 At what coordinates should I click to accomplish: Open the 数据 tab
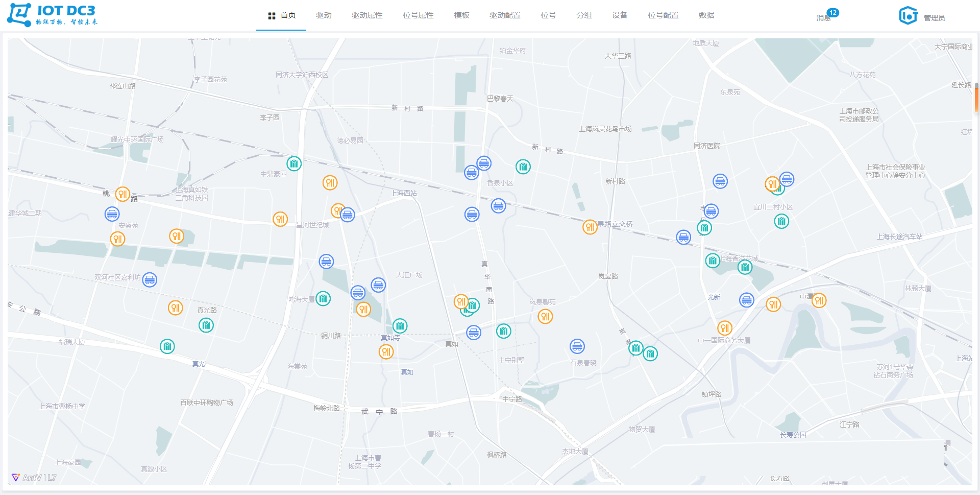(x=706, y=15)
